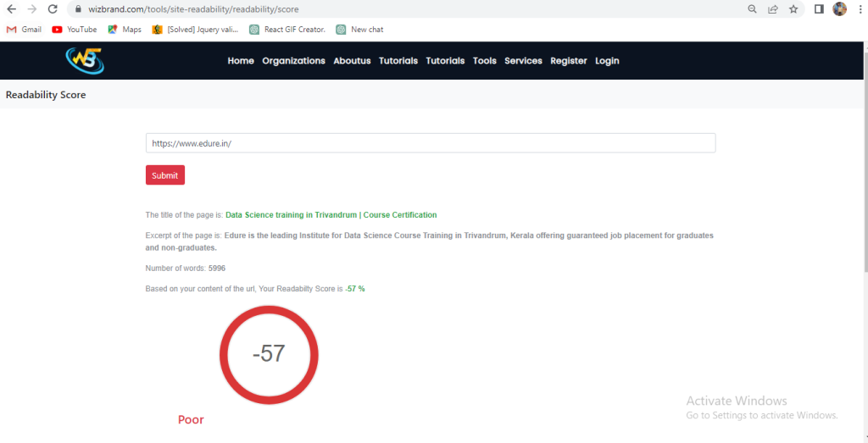Open the Tools navigation menu item
Image resolution: width=868 pixels, height=443 pixels.
click(x=485, y=61)
